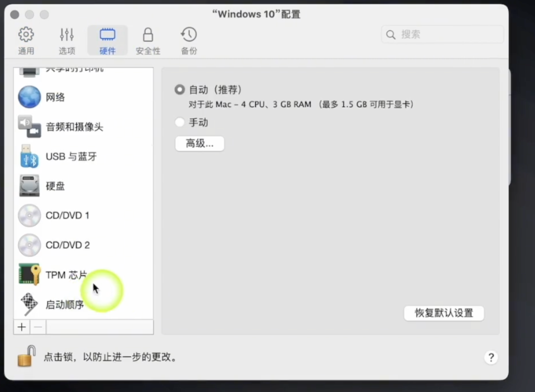The width and height of the screenshot is (535, 392).
Task: Select the 音频和摄像头 speaker-camera icon
Action: (x=29, y=126)
